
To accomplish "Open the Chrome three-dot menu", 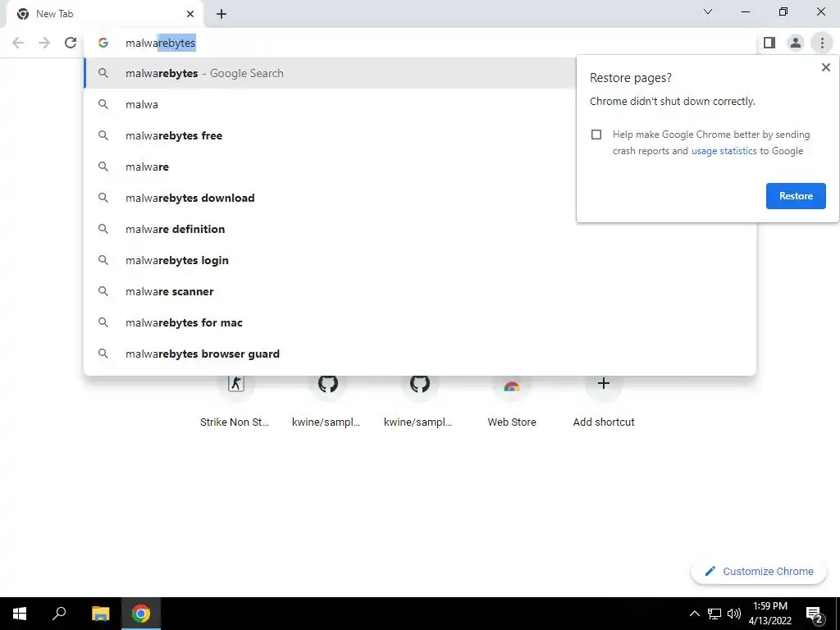I will click(822, 43).
